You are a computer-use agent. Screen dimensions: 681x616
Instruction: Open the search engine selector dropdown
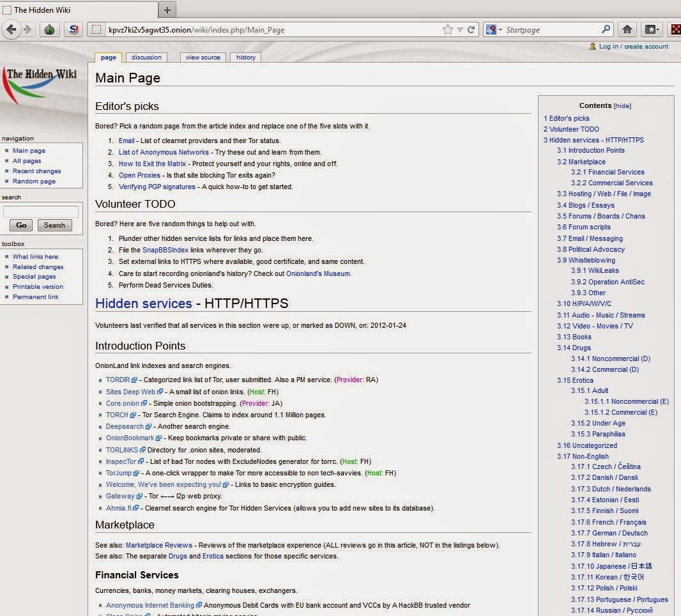(494, 29)
